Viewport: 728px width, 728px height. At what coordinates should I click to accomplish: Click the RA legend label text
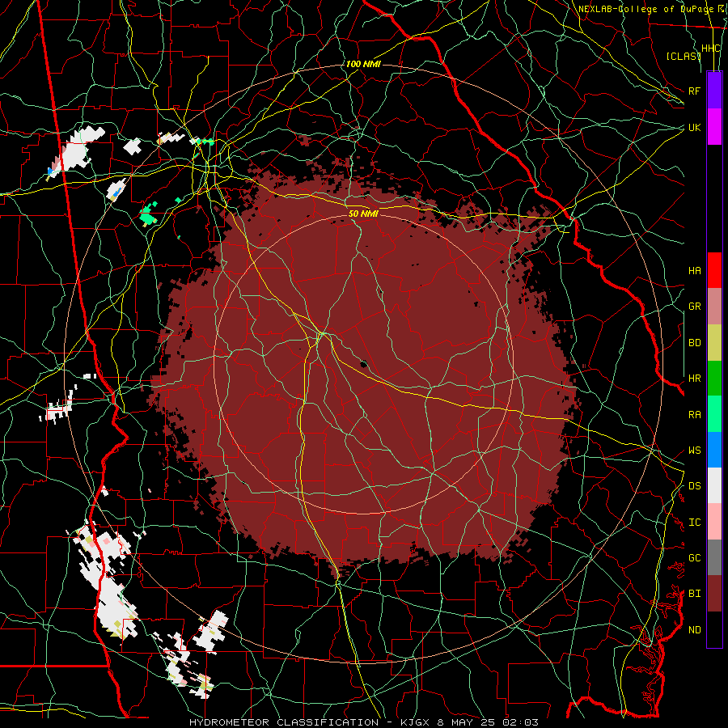tap(694, 414)
